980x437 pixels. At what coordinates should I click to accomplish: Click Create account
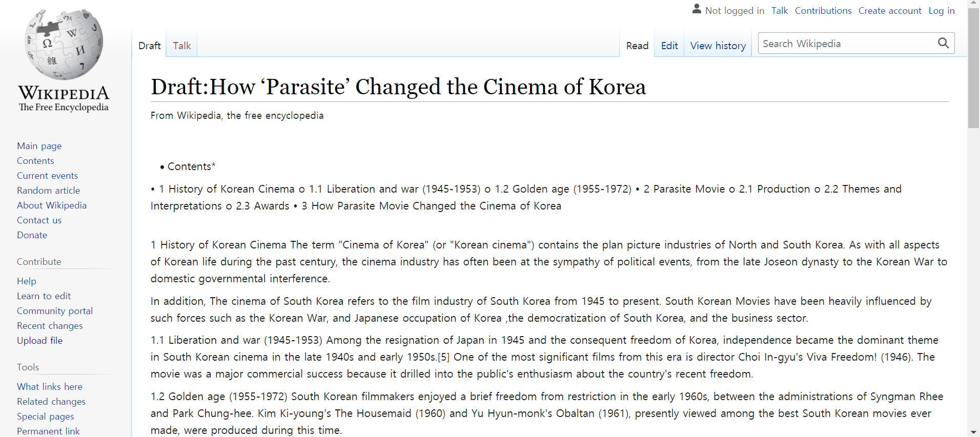coord(890,11)
